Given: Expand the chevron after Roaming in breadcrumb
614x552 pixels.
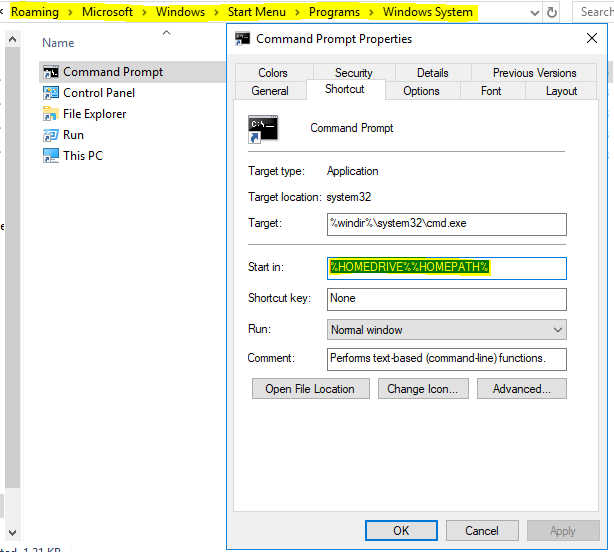Looking at the screenshot, I should point(70,13).
